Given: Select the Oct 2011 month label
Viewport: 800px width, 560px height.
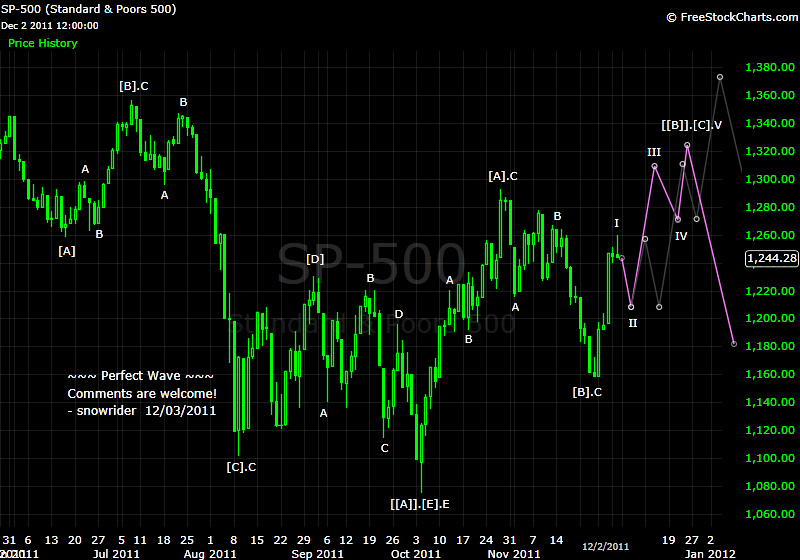Looking at the screenshot, I should [x=416, y=554].
